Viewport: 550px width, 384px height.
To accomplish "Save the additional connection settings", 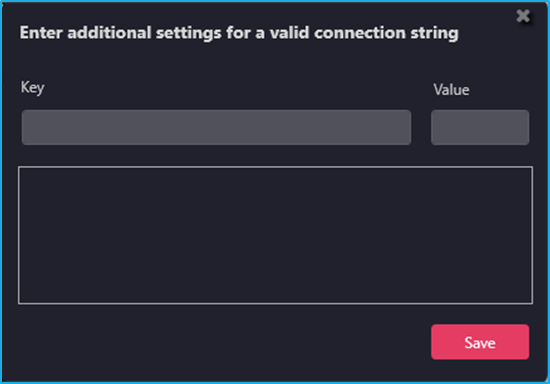I will coord(480,342).
